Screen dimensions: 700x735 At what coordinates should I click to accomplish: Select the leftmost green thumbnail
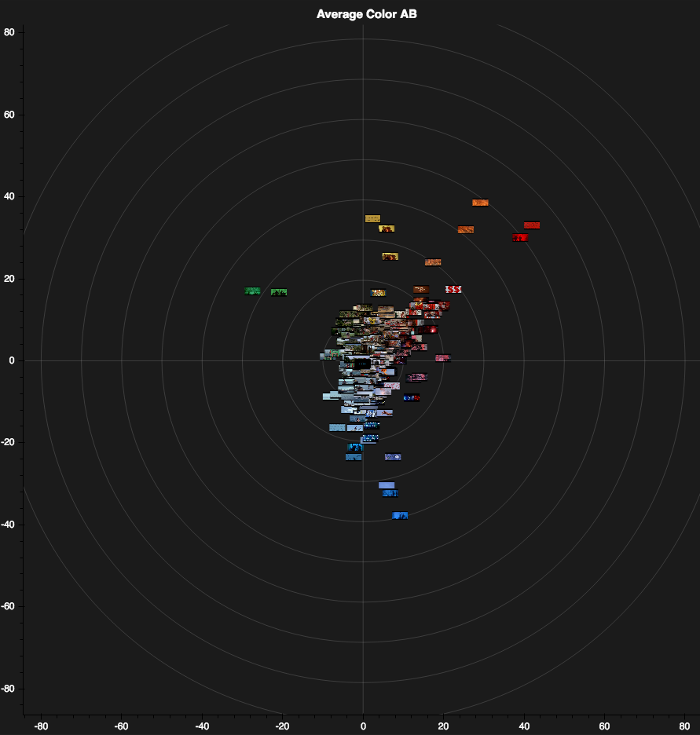click(x=252, y=291)
